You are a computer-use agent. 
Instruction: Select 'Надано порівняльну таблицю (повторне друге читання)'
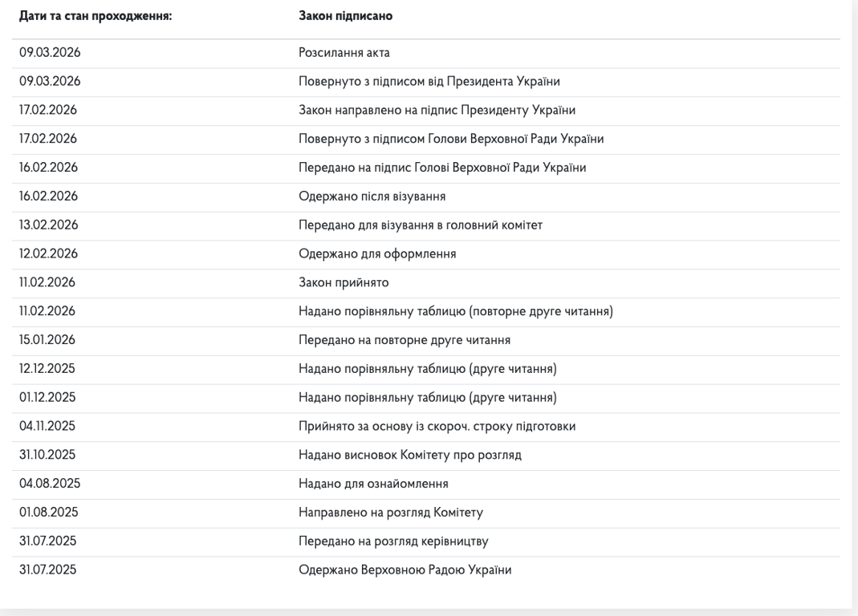click(x=456, y=311)
